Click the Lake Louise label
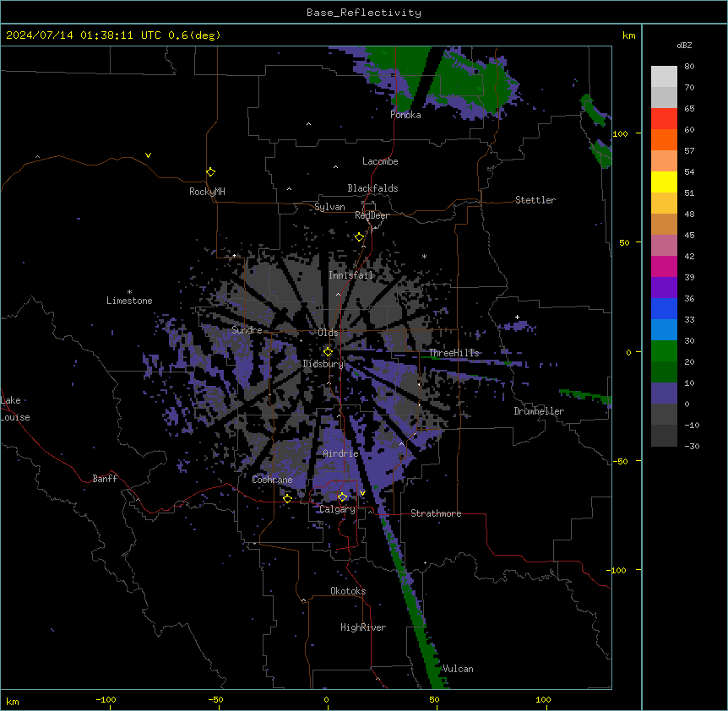Viewport: 728px width, 711px height. [x=15, y=409]
